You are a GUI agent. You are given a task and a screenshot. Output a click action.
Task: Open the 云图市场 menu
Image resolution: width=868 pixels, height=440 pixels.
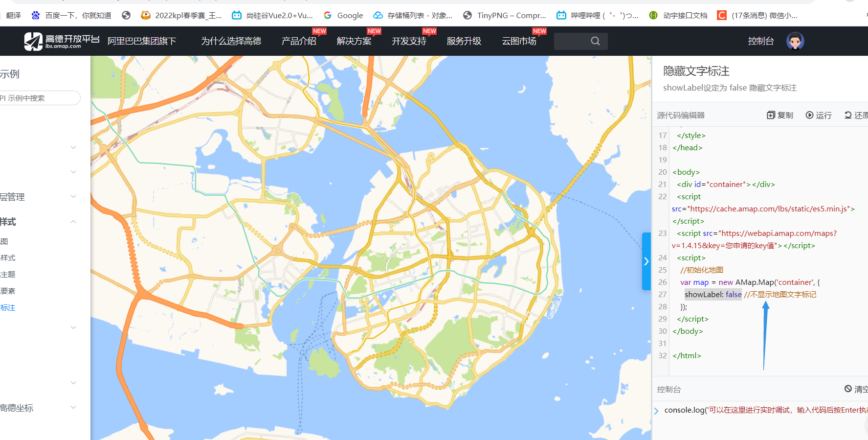519,41
